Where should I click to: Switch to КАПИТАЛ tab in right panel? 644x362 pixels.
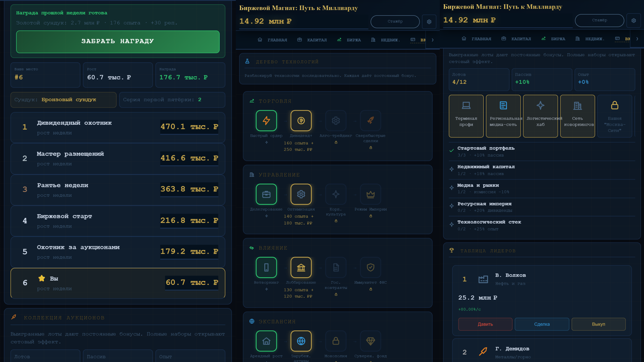tap(516, 39)
